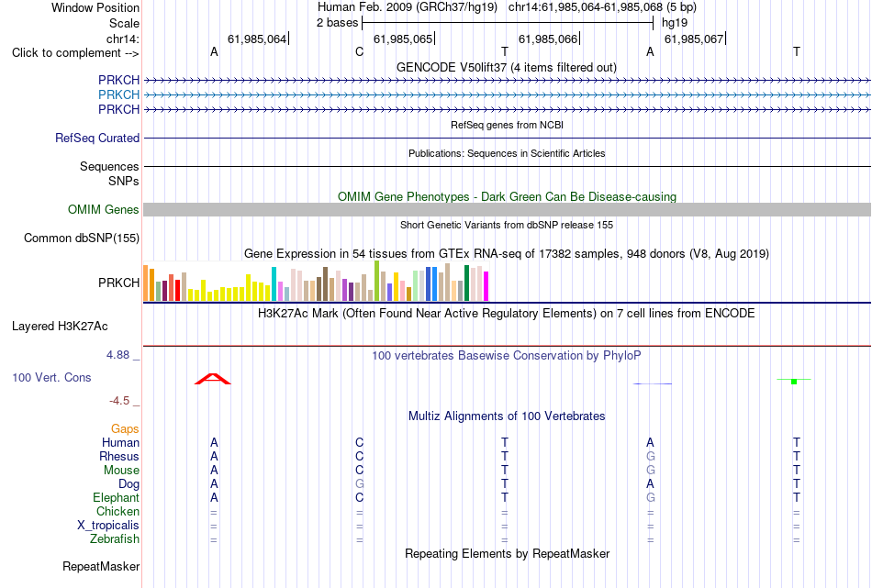The image size is (872, 588).
Task: Click 'Publications: Sequences in Scientific Articles' title
Action: coord(507,153)
